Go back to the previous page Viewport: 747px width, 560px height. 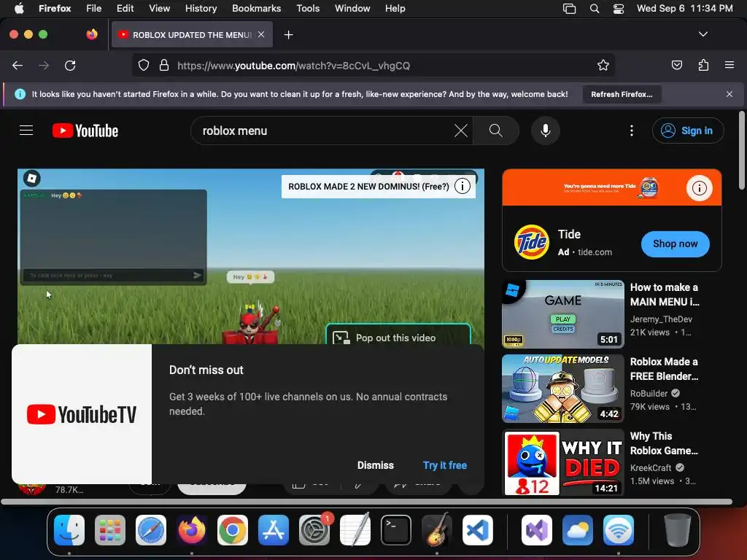18,65
